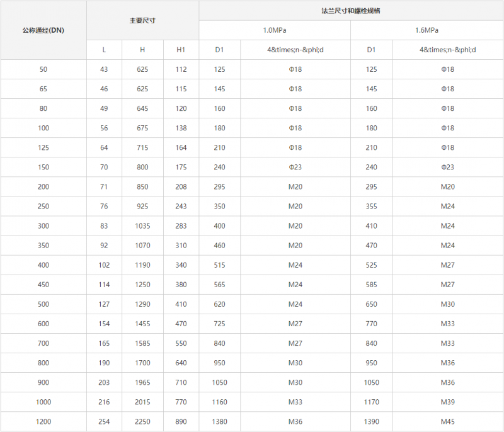504x432 pixels.
Task: Select H1 value 208
Action: point(181,187)
